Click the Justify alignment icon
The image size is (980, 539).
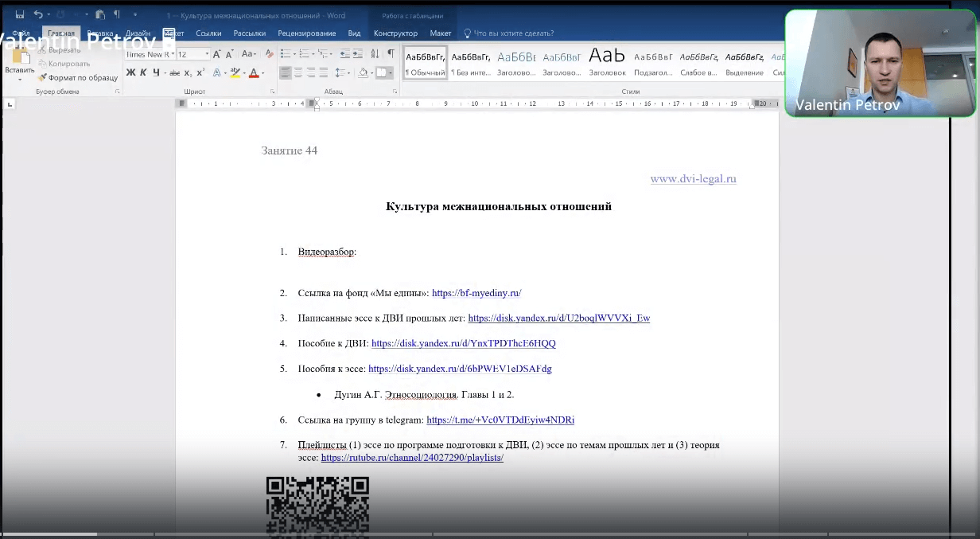point(324,72)
